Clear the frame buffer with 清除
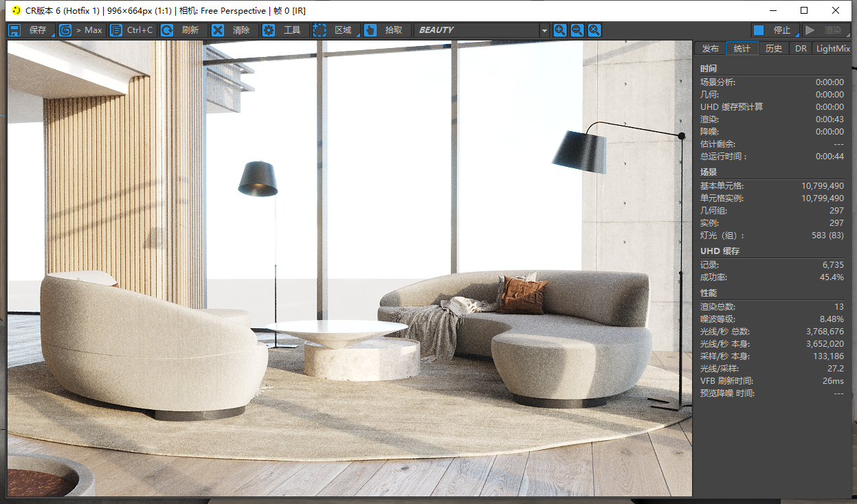The width and height of the screenshot is (857, 504). 233,30
